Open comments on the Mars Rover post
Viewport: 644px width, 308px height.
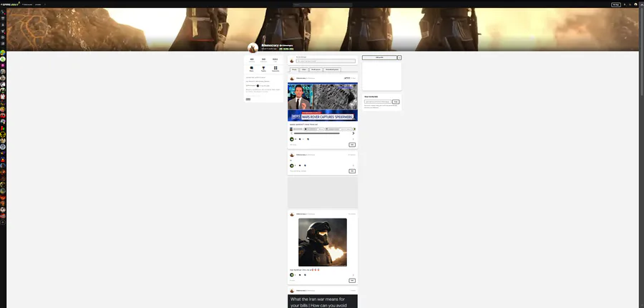point(300,139)
